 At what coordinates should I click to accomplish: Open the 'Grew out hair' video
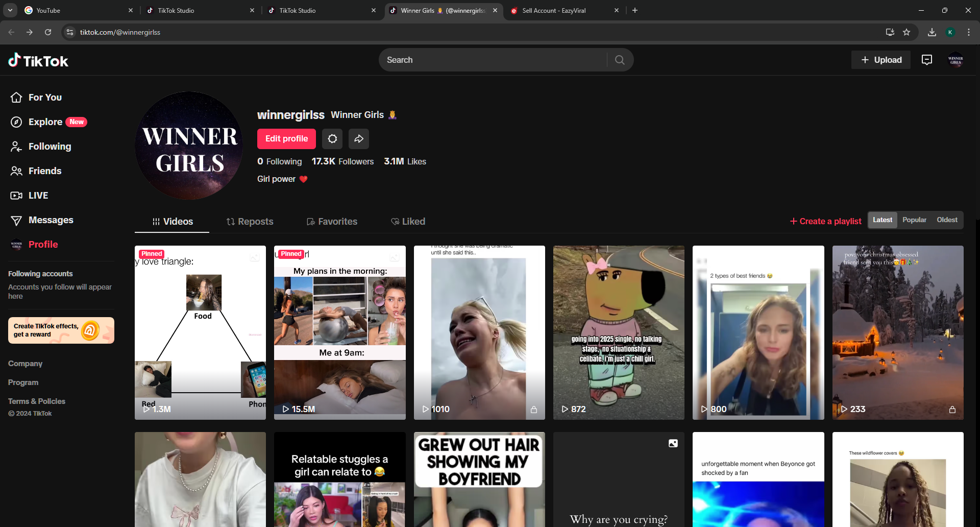479,480
